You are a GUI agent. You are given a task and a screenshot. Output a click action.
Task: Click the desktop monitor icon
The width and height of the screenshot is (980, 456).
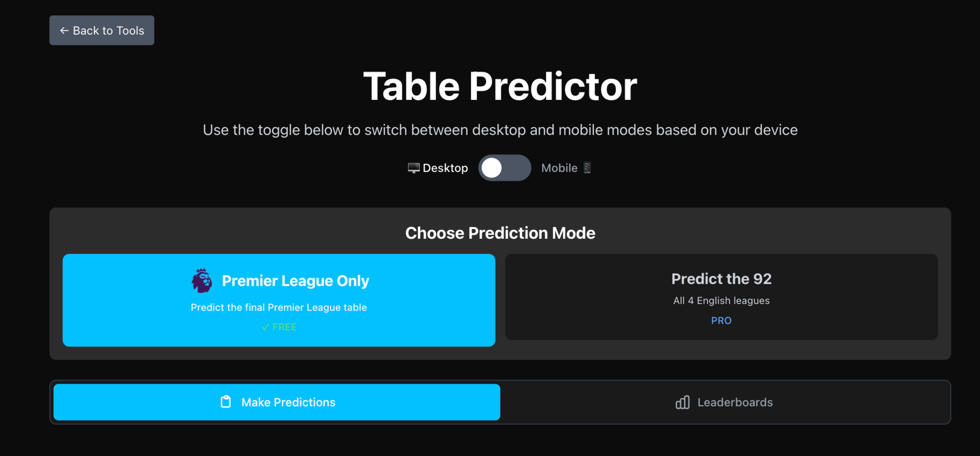point(413,168)
